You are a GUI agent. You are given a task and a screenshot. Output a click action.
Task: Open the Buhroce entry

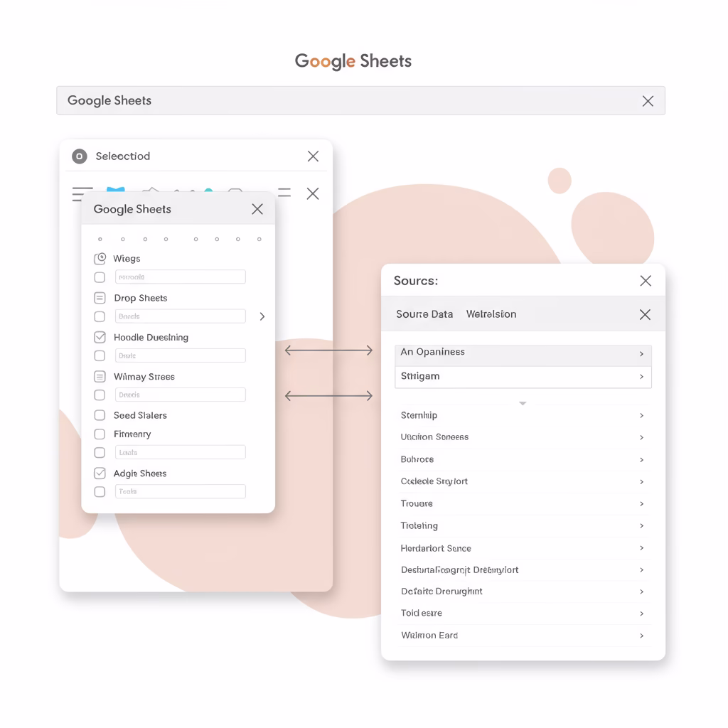[x=523, y=460]
